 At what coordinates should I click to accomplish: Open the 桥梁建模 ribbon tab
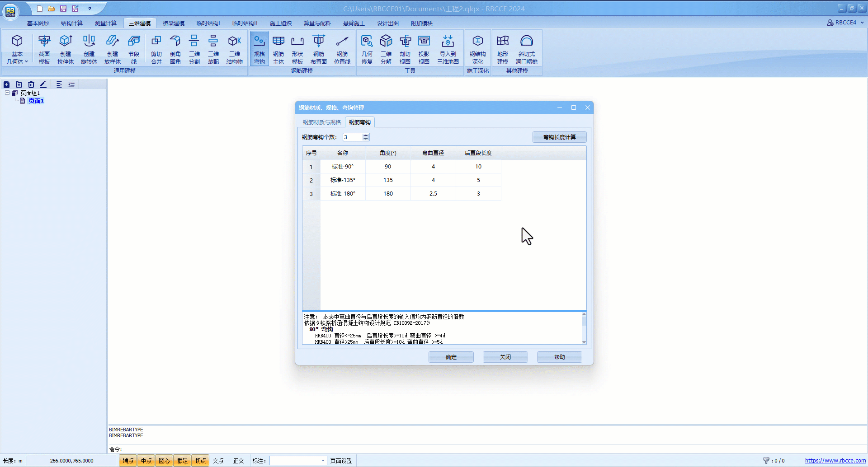click(174, 23)
